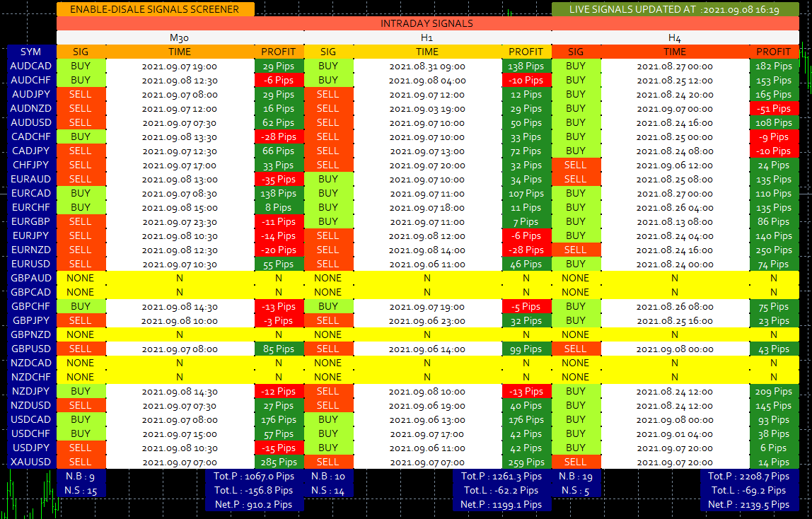Click the AUDCAD M30 BUY signal cell

click(81, 66)
